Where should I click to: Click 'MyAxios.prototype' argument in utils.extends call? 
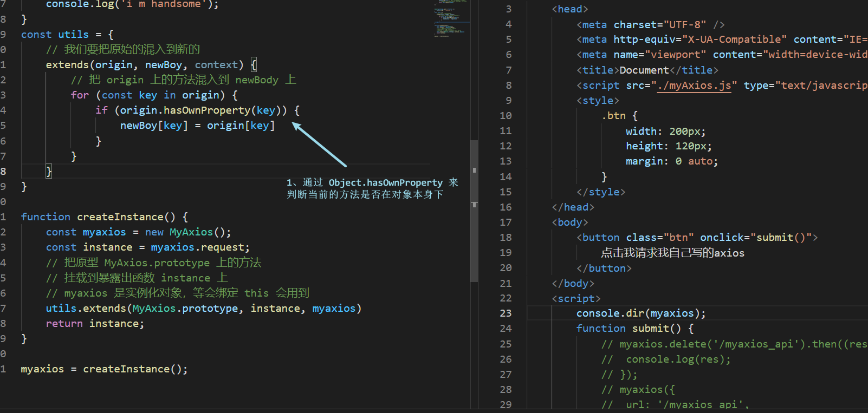pyautogui.click(x=185, y=308)
